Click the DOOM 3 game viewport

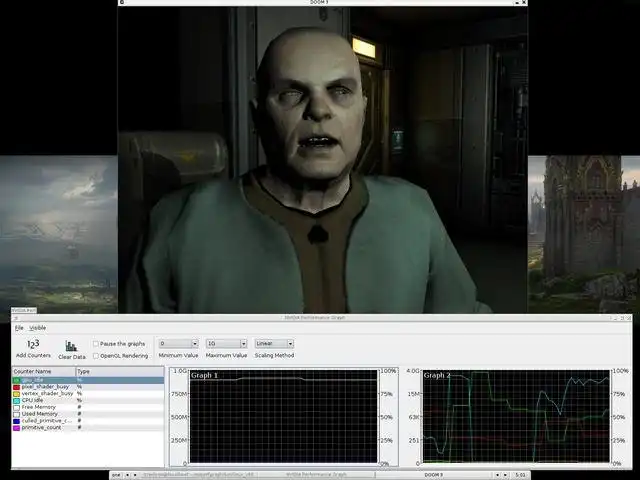[322, 160]
